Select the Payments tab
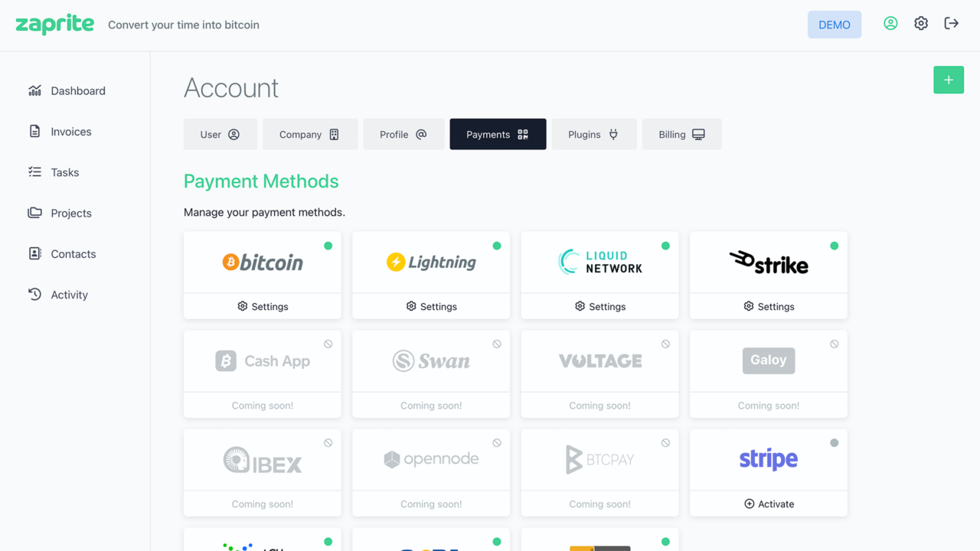Viewport: 980px width, 551px height. 498,134
